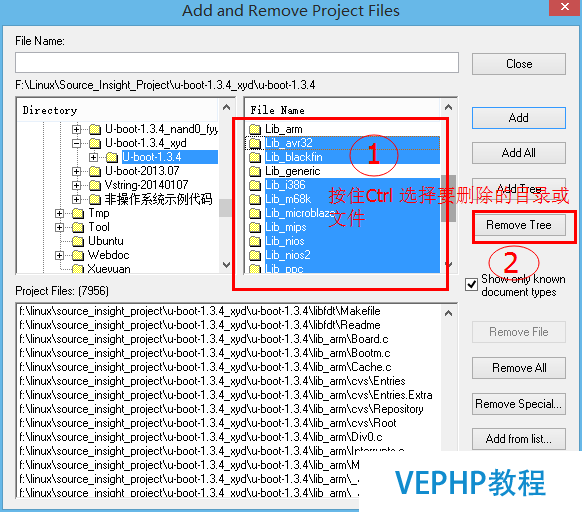The width and height of the screenshot is (582, 512).
Task: Click the File Name input field
Action: point(237,62)
